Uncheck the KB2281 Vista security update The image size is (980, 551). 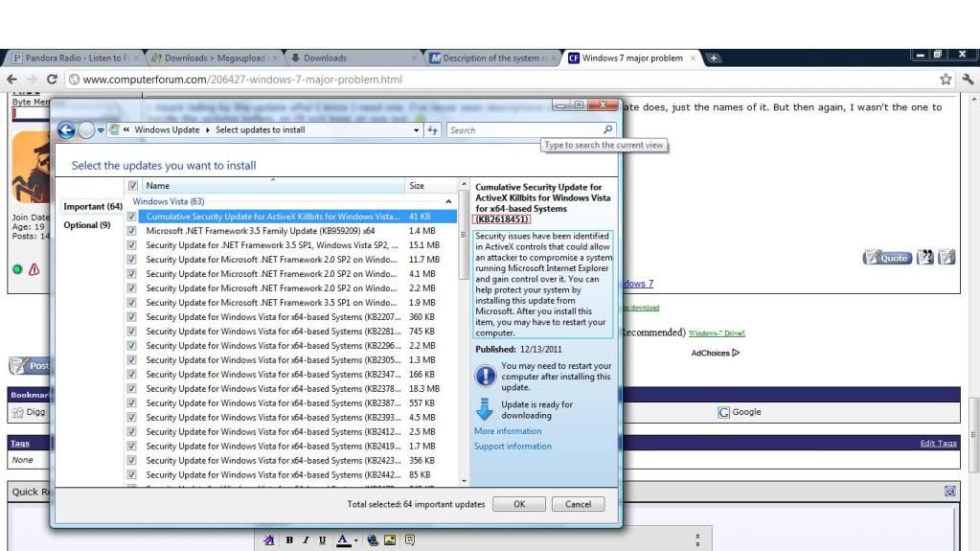pos(131,332)
